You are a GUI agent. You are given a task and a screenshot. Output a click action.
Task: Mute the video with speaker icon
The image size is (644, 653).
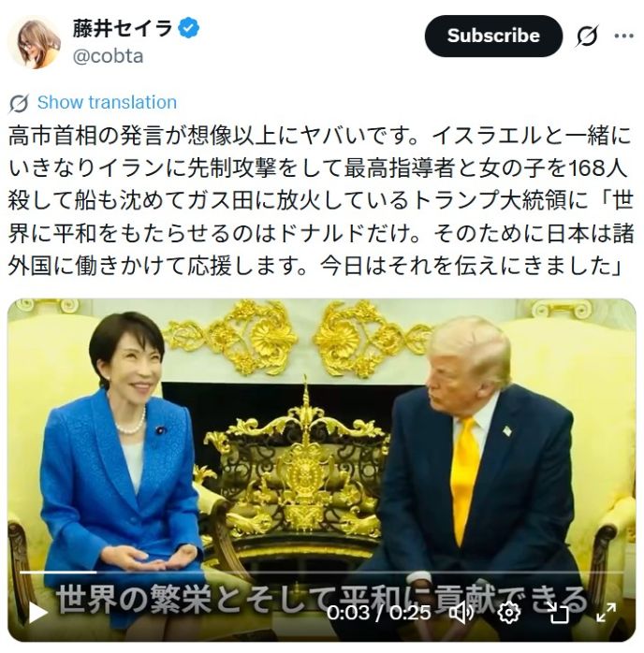click(x=461, y=613)
